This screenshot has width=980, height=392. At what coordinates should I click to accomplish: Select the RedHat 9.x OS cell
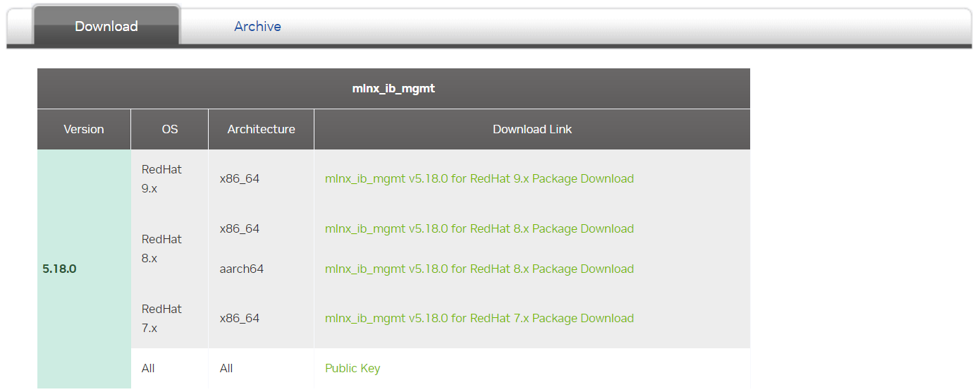(x=170, y=179)
